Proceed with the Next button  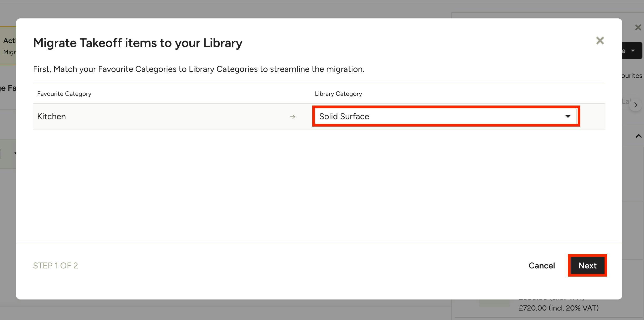pyautogui.click(x=587, y=266)
